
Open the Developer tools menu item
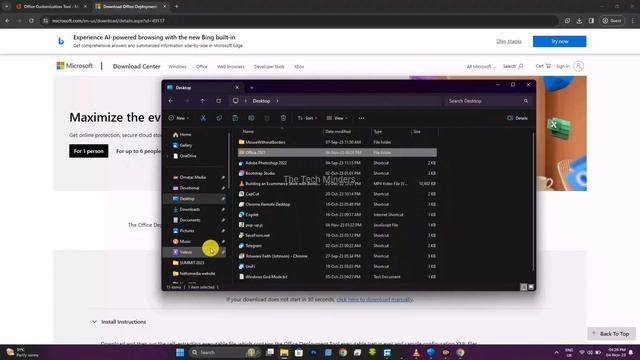point(269,67)
